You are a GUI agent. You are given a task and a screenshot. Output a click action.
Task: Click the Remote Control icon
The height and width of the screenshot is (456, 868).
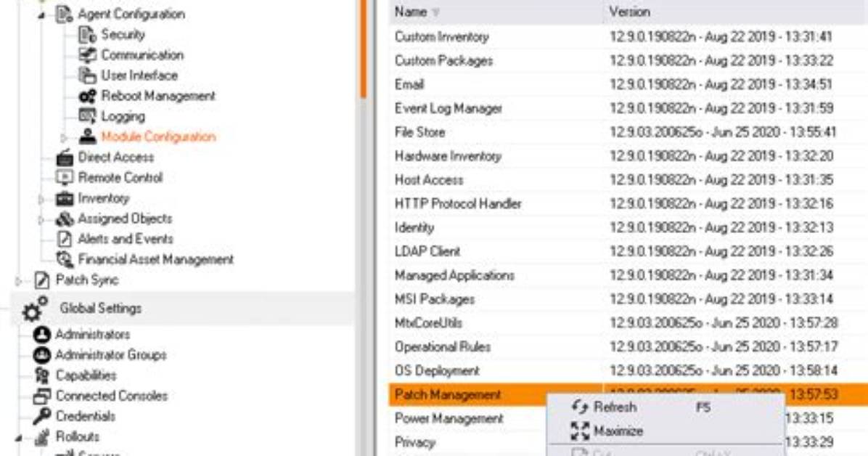pyautogui.click(x=65, y=177)
